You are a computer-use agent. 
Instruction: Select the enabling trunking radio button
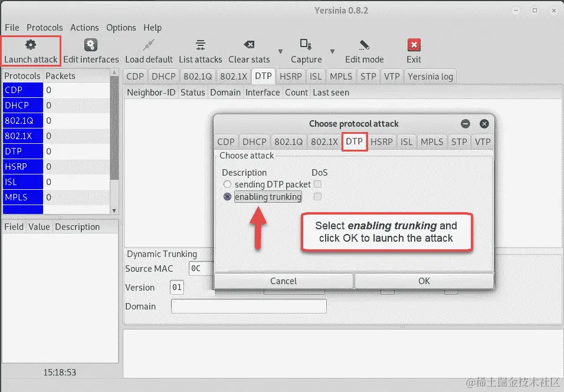(227, 196)
